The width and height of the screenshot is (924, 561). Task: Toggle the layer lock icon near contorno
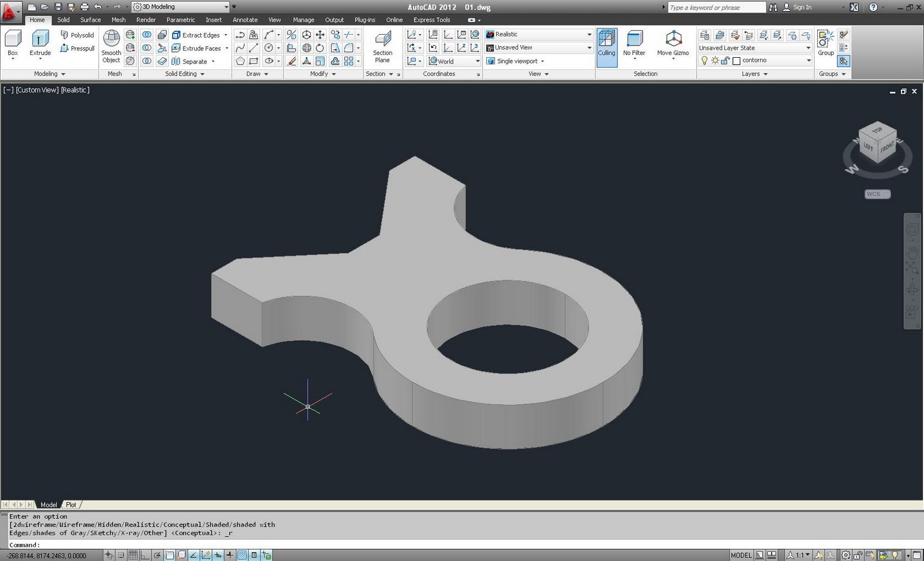coord(725,61)
